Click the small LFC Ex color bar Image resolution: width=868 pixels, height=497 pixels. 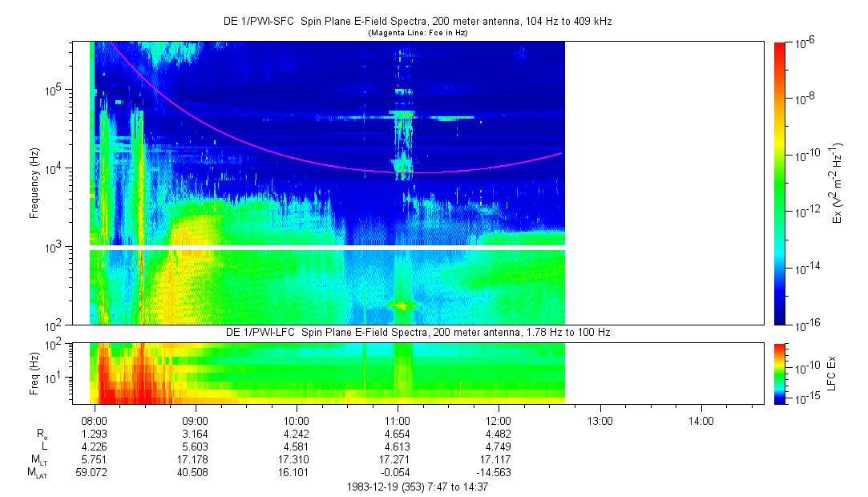point(780,373)
